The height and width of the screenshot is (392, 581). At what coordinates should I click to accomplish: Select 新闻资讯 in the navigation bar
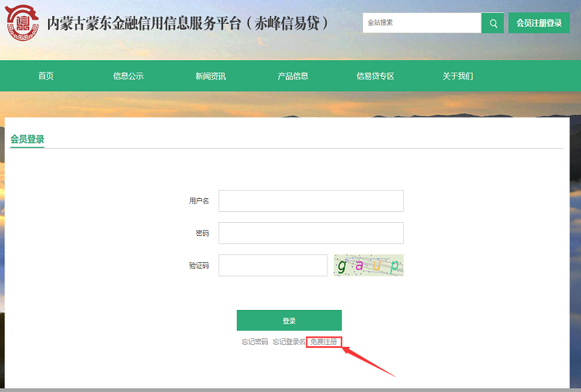point(211,76)
